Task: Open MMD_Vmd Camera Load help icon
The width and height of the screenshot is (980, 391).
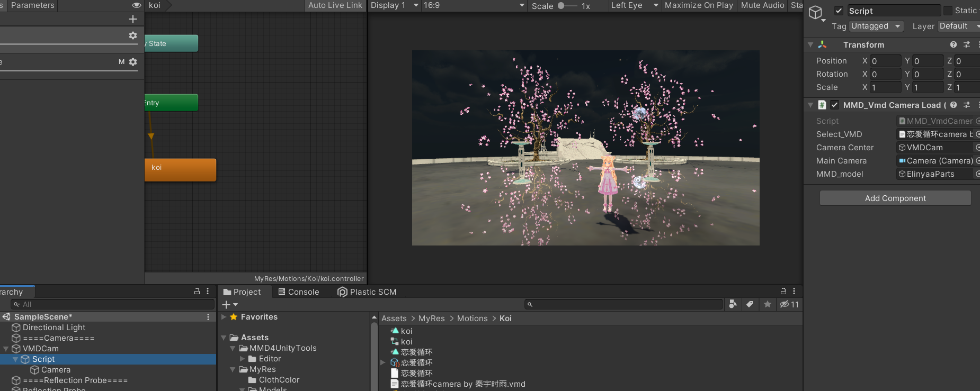Action: 954,105
